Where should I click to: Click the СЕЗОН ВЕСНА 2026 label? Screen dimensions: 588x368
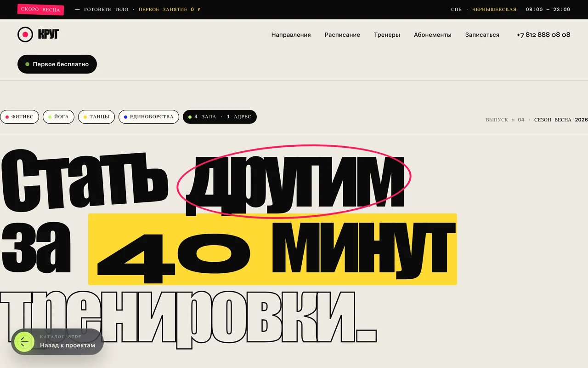tap(561, 120)
